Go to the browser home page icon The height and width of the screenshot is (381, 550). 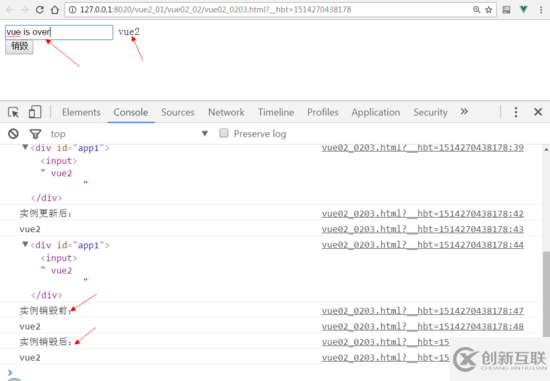point(55,9)
